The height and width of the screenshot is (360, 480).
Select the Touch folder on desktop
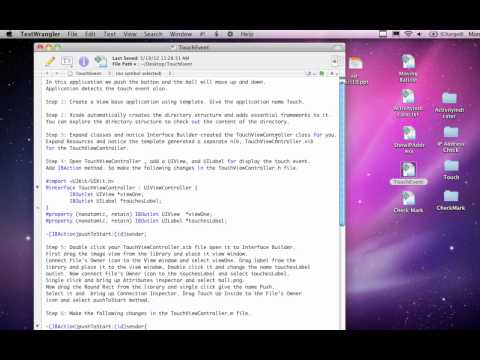click(451, 170)
